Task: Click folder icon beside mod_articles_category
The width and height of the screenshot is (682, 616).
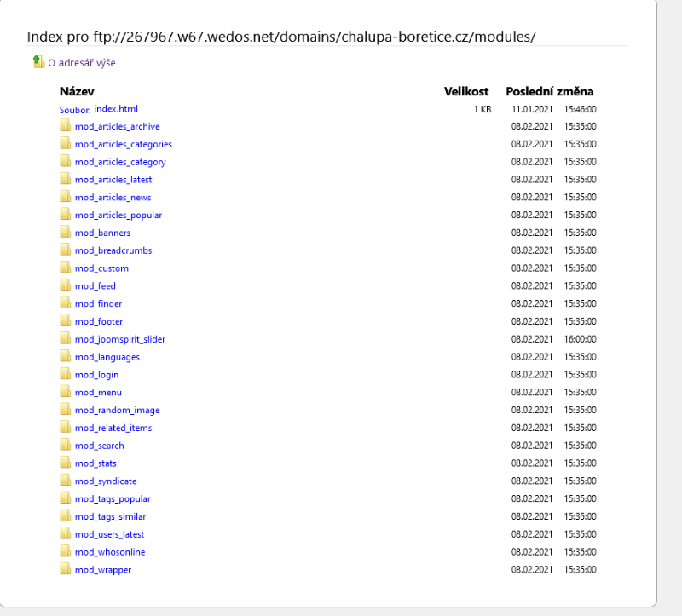Action: point(66,162)
